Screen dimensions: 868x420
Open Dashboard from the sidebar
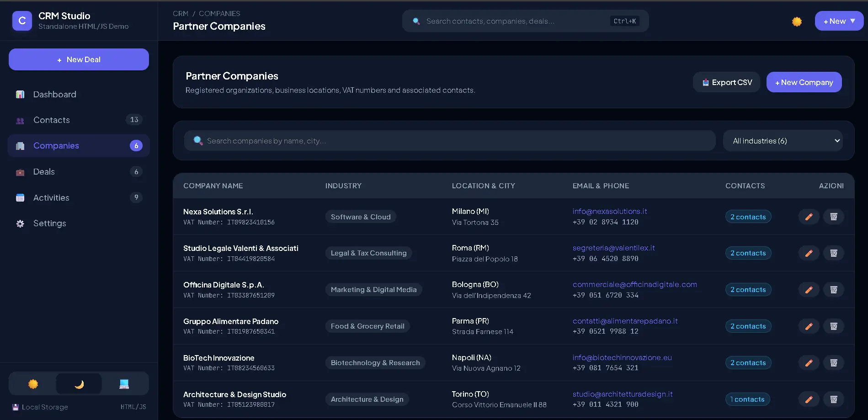[79, 95]
